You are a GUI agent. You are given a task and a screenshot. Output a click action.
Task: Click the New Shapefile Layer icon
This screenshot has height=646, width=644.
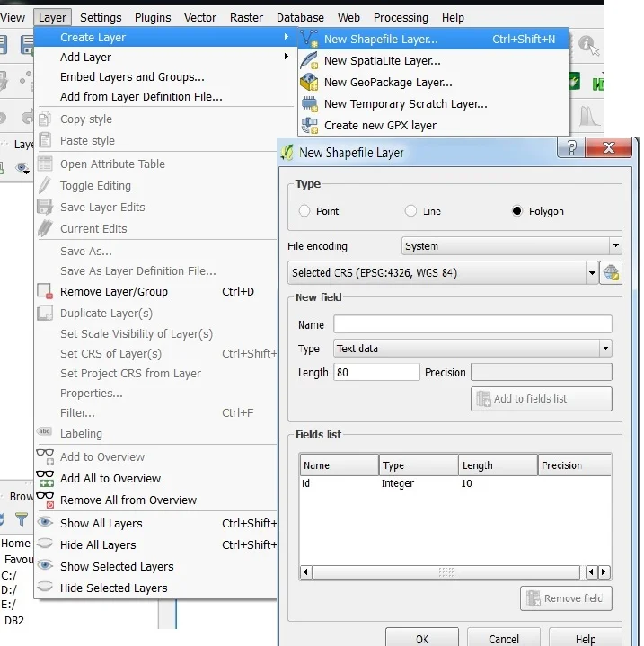[310, 39]
